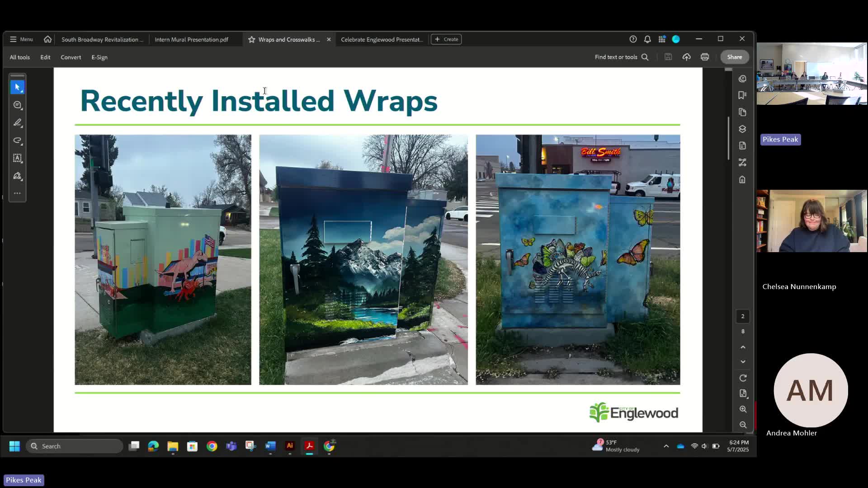Click the add comment tool
Screen dimensions: 868x488
[17, 105]
